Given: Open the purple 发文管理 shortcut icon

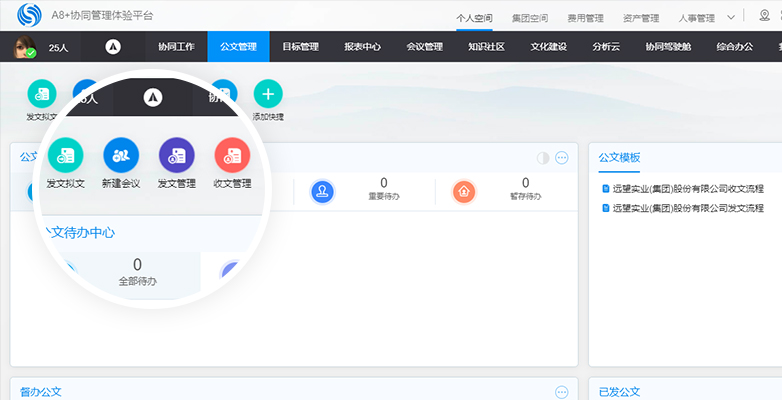Looking at the screenshot, I should pos(176,155).
